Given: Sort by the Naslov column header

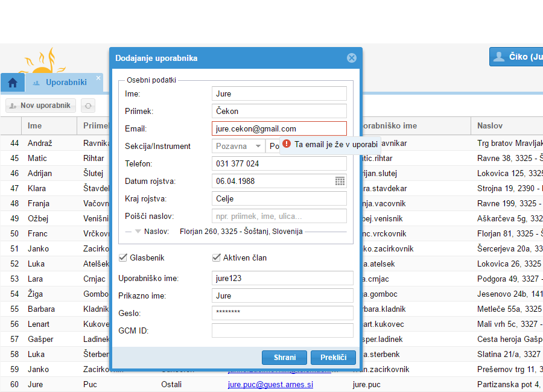Looking at the screenshot, I should point(489,126).
